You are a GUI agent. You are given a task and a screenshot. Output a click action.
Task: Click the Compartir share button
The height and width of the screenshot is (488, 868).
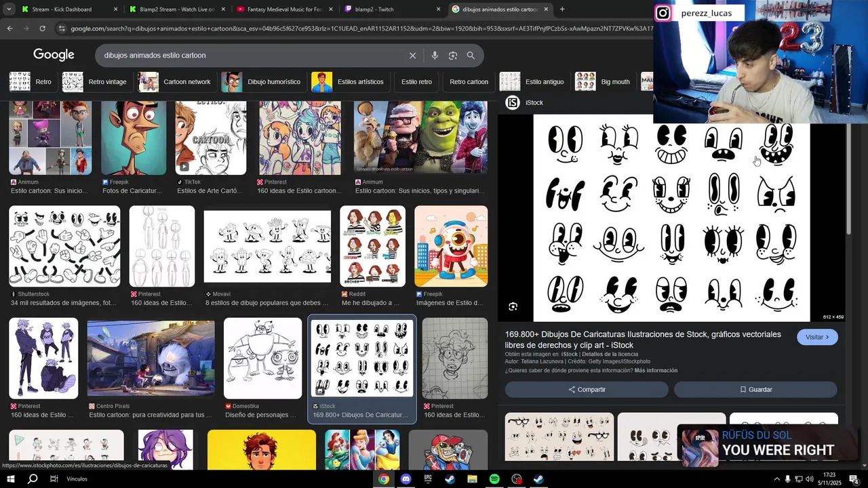(587, 390)
